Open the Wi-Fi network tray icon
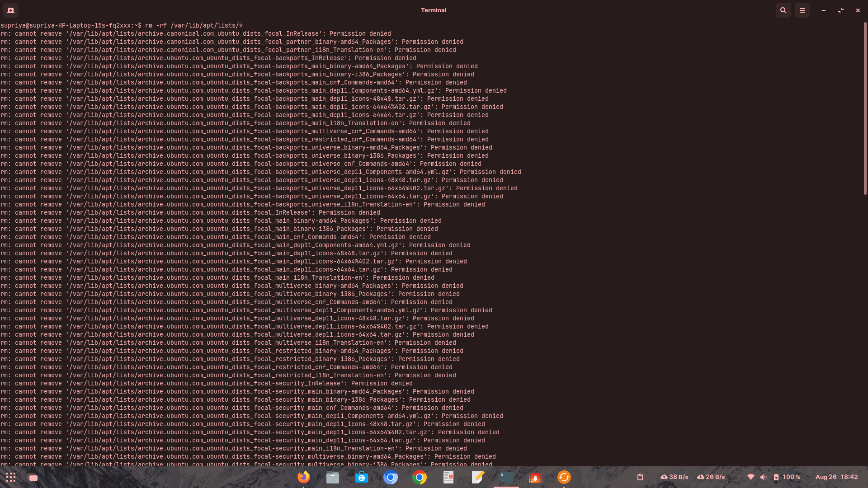 click(751, 477)
